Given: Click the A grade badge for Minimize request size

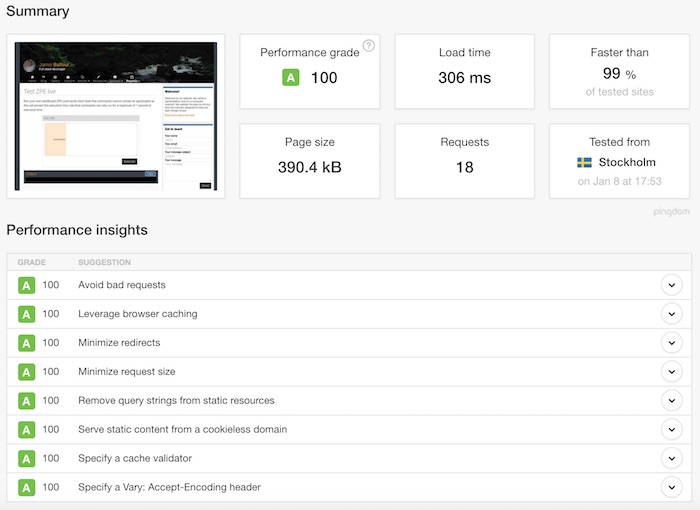Looking at the screenshot, I should (x=26, y=372).
